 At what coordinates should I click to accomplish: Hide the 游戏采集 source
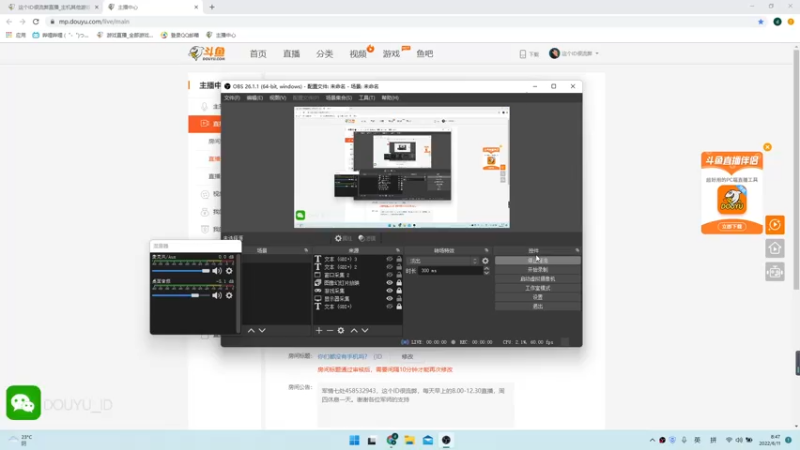pos(390,291)
